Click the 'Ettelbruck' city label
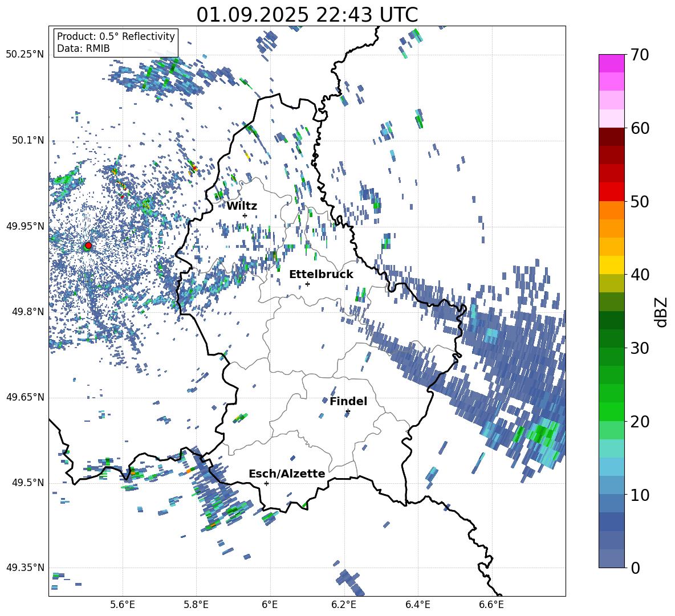This screenshot has width=675, height=616. click(321, 275)
